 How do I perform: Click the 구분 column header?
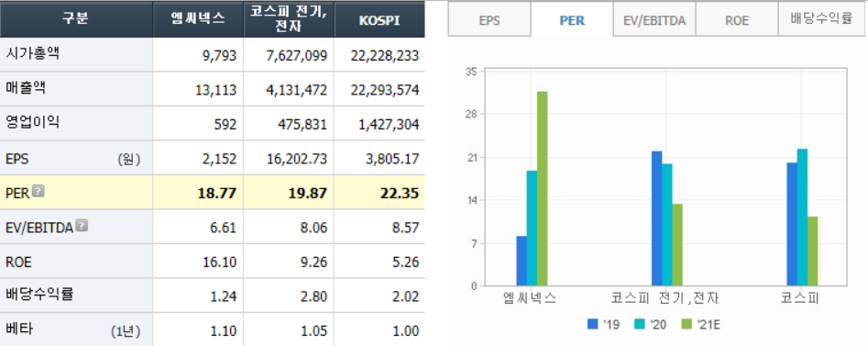click(76, 19)
